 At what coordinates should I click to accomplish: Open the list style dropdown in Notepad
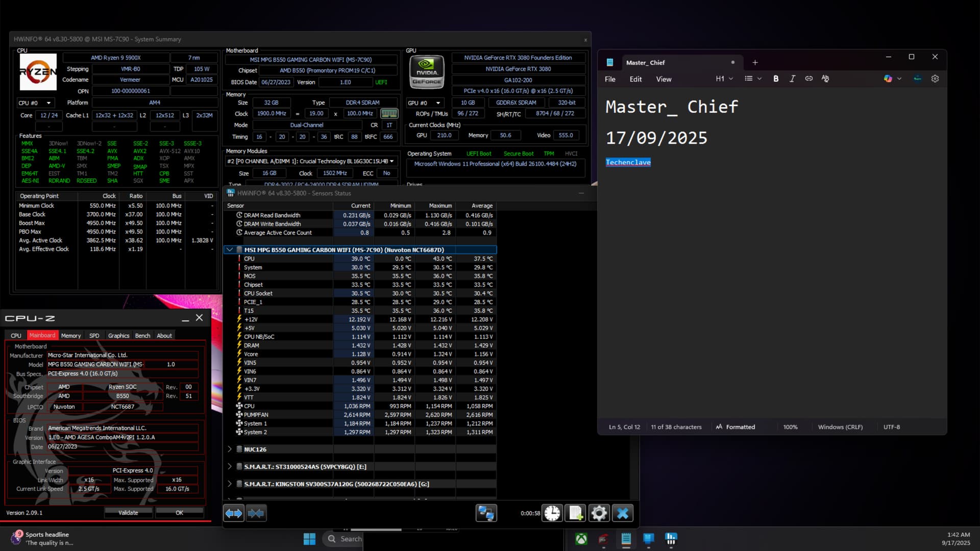pyautogui.click(x=753, y=79)
